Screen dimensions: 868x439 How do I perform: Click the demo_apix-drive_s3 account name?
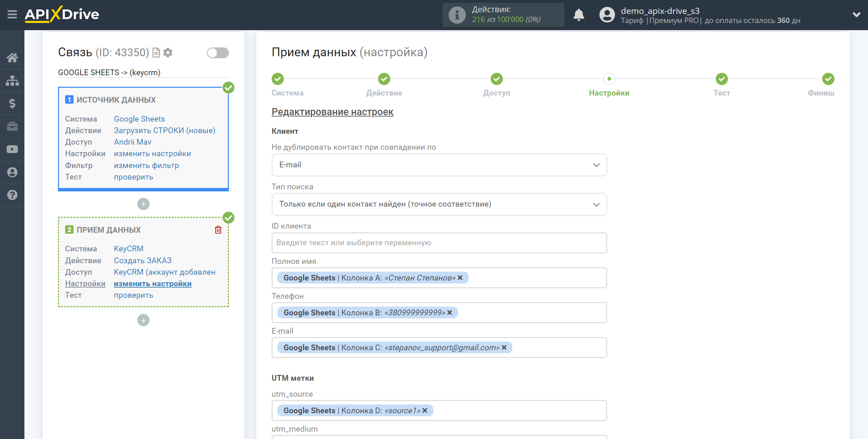pyautogui.click(x=660, y=11)
